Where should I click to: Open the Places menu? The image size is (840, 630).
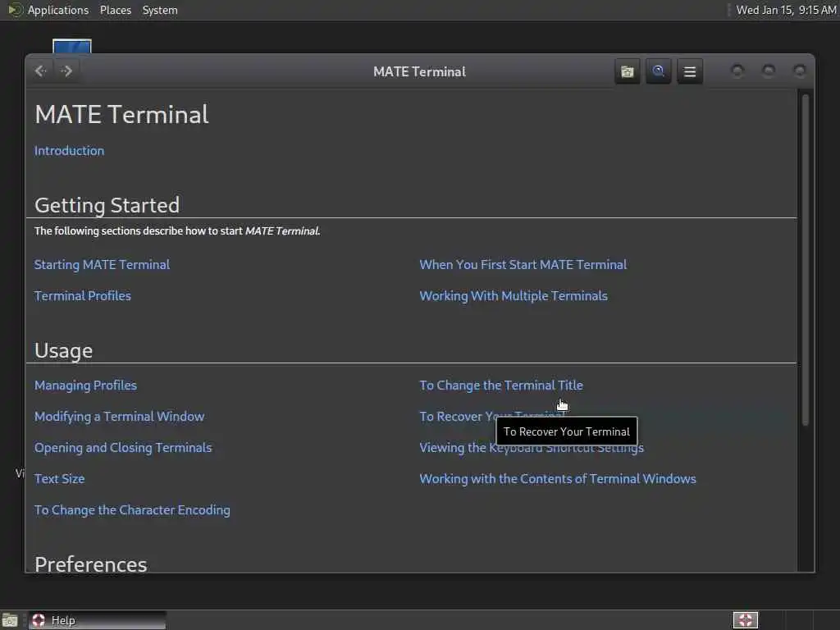coord(115,10)
